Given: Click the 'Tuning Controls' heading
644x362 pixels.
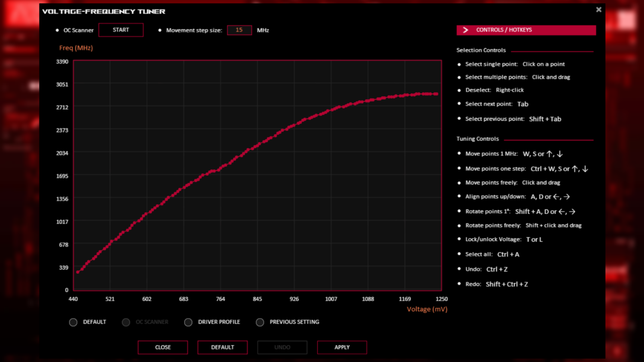Looking at the screenshot, I should tap(477, 139).
